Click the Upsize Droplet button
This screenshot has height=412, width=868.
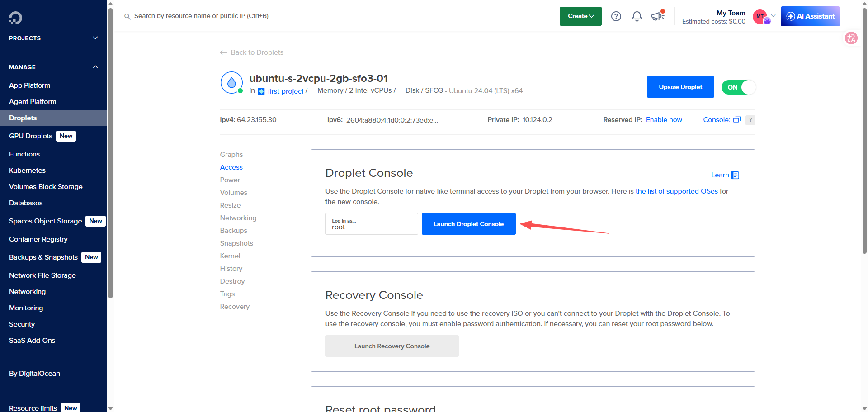click(680, 87)
